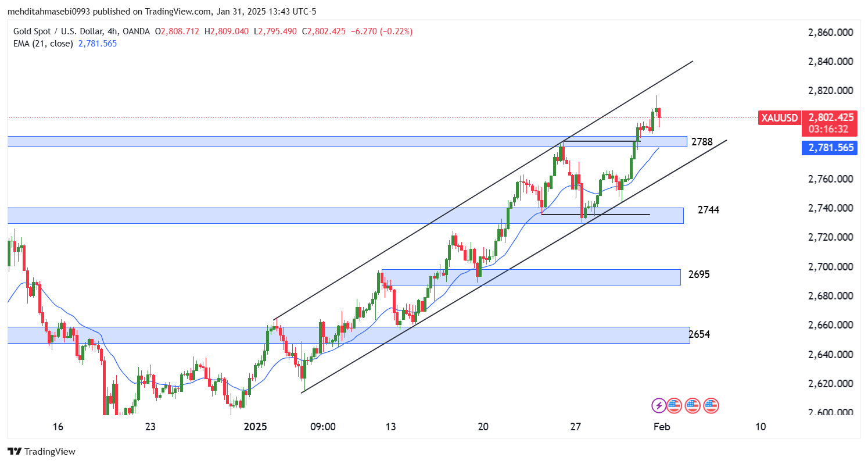Click 2,660.000 on the price axis
This screenshot has width=868, height=464.
[830, 325]
